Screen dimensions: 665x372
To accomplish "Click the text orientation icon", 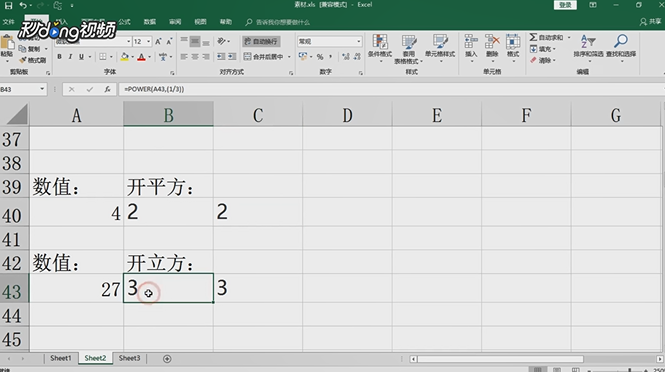I will click(222, 41).
